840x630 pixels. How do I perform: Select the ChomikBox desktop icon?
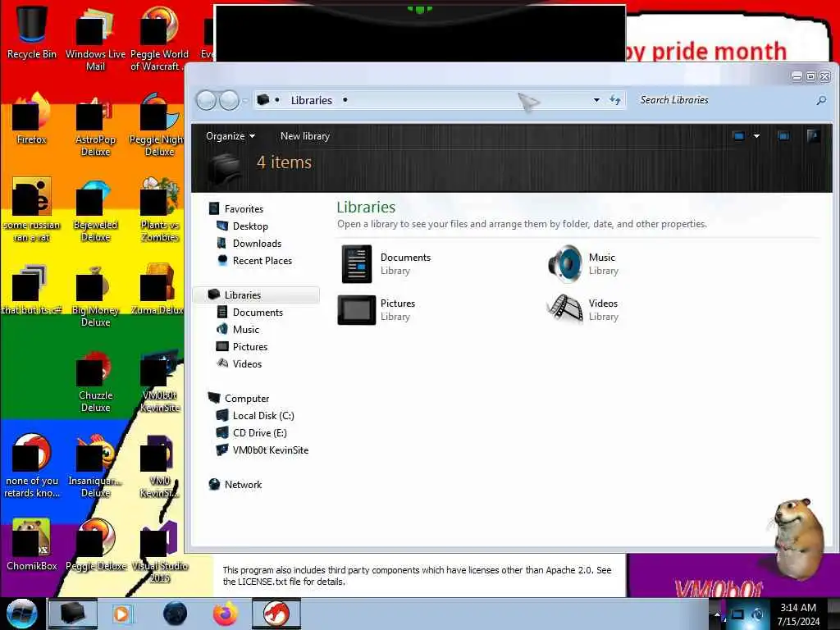coord(32,545)
